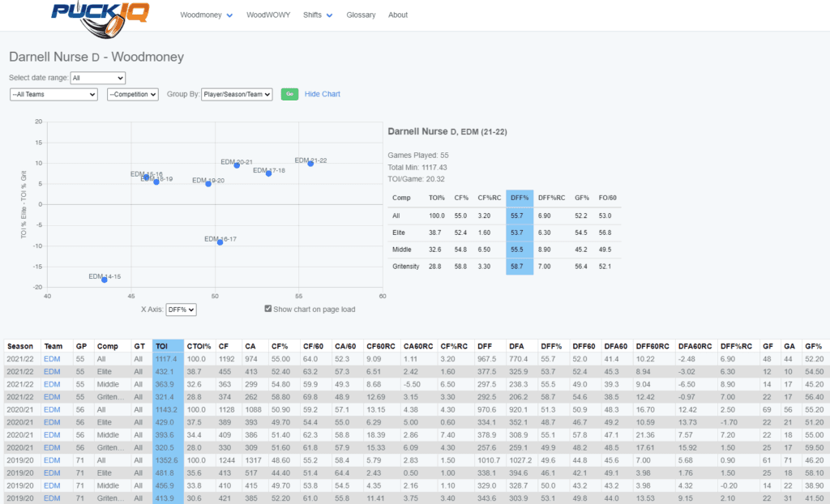830x504 pixels.
Task: Open the Woodmoney menu
Action: 206,15
